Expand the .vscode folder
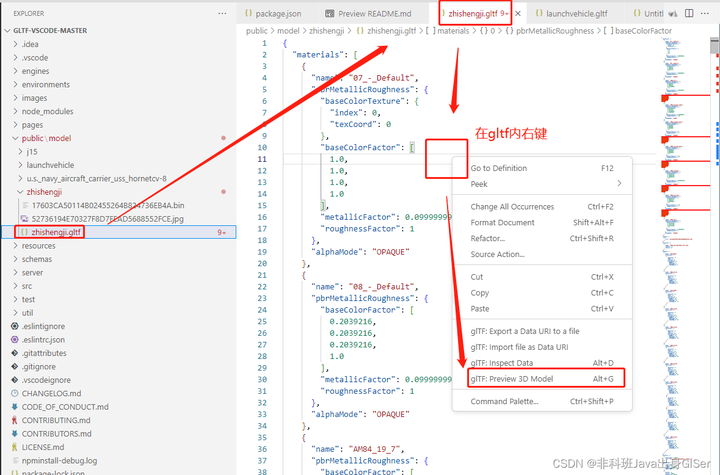 (x=16, y=57)
